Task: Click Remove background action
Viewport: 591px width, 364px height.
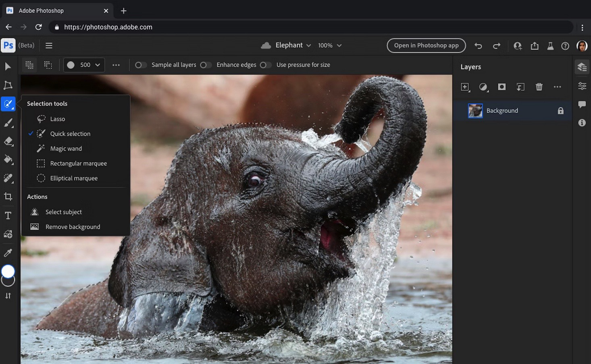Action: 73,227
